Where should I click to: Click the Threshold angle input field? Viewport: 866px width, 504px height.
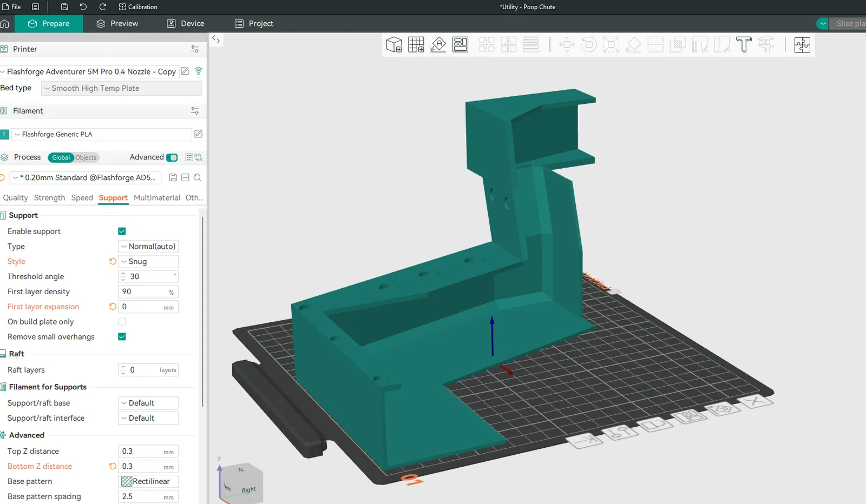pyautogui.click(x=148, y=277)
